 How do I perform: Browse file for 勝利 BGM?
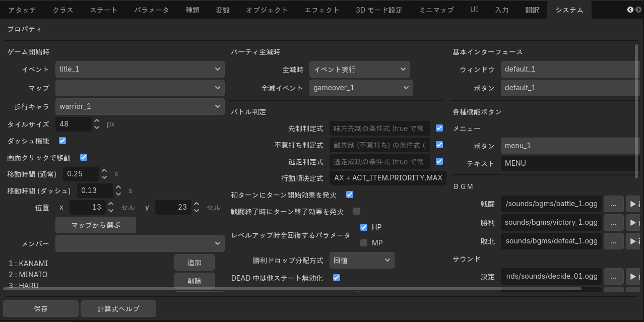pyautogui.click(x=613, y=222)
